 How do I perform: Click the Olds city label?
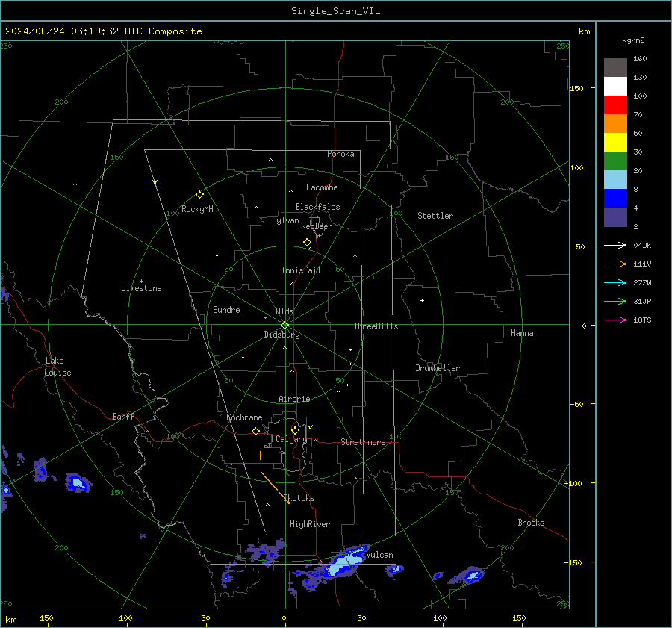point(284,311)
